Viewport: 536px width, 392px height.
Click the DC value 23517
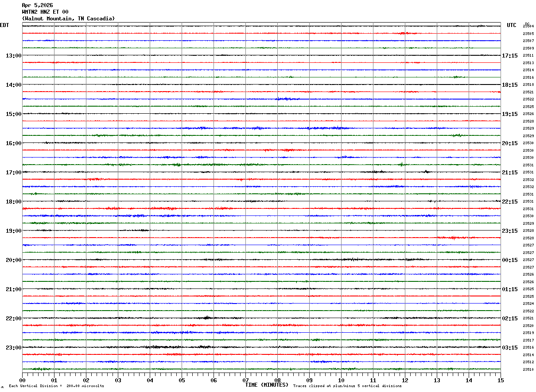[528, 340]
